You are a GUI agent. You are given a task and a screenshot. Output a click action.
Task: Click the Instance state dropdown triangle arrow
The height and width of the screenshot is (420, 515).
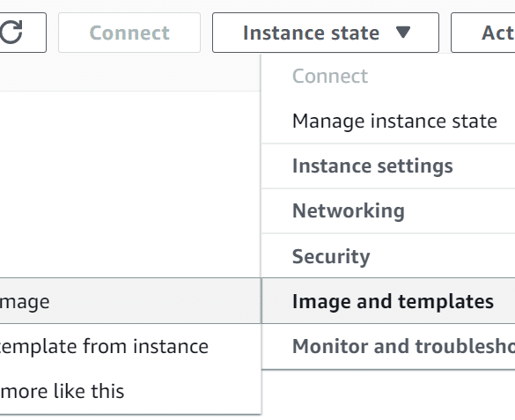click(403, 32)
